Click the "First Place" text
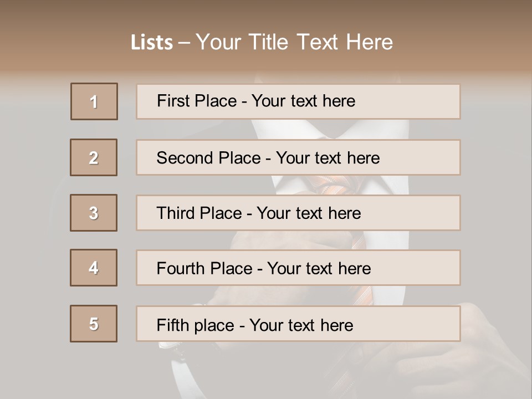The width and height of the screenshot is (532, 399). click(196, 101)
